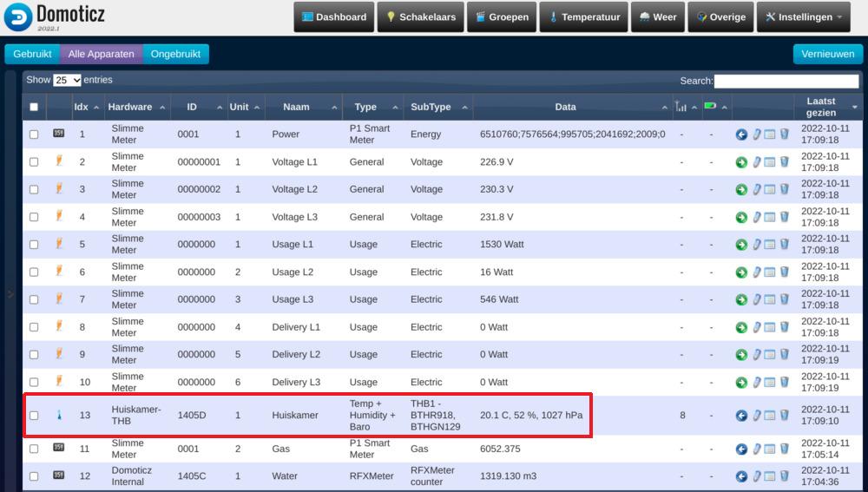Sort table by Hardware column
The height and width of the screenshot is (492, 868).
pyautogui.click(x=136, y=107)
